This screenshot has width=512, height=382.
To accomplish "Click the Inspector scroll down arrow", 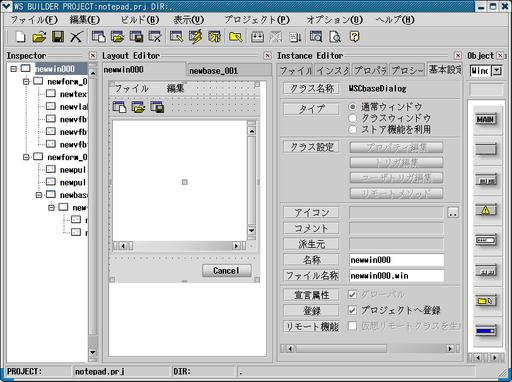I will click(93, 352).
